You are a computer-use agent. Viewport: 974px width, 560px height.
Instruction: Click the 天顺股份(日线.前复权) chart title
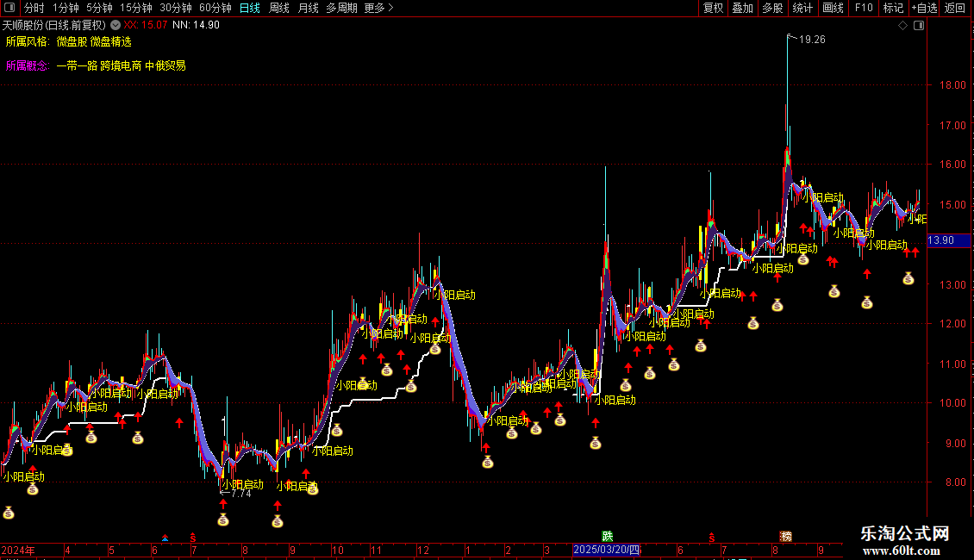click(54, 26)
